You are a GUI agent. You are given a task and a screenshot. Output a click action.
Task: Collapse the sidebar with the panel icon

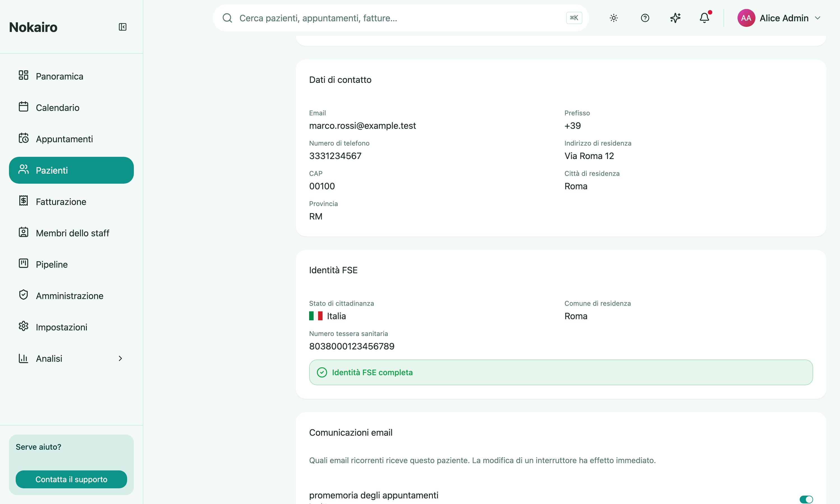coord(123,27)
